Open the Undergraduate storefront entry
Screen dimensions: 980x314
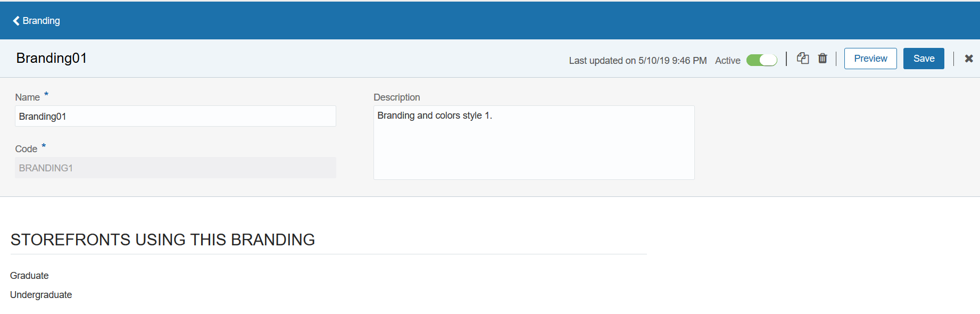(41, 295)
